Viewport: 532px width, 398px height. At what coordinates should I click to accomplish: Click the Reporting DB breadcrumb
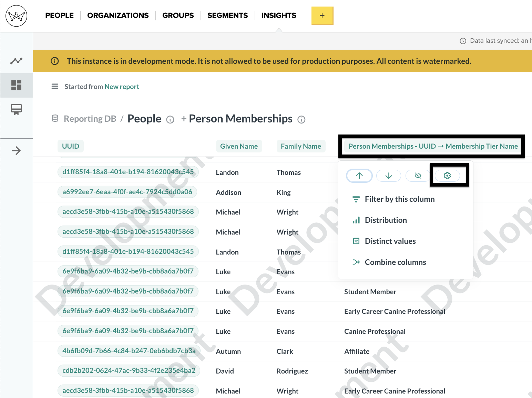pos(90,119)
